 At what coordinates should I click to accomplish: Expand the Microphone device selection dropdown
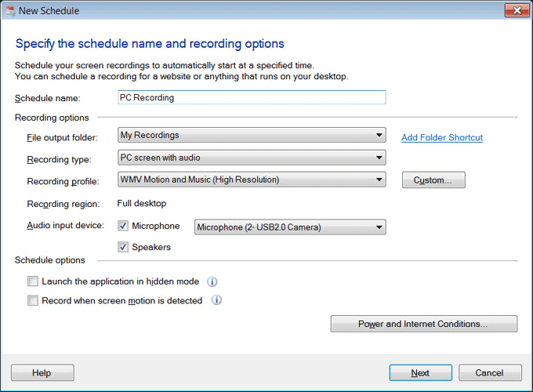coord(290,227)
